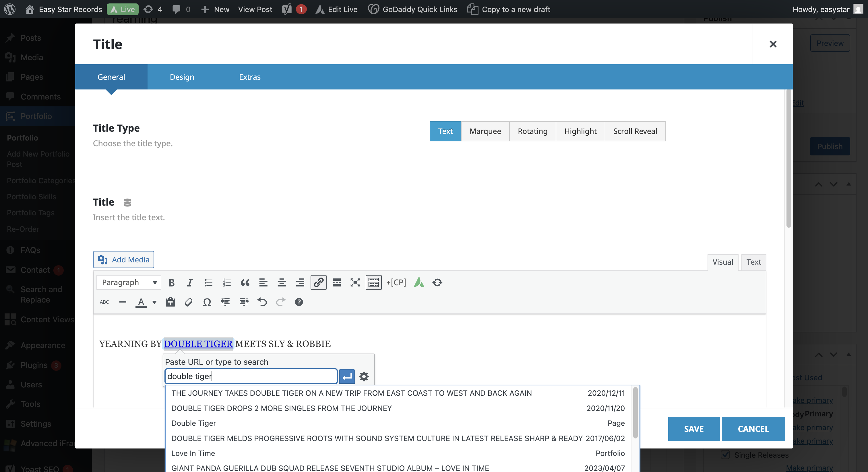The image size is (868, 472).
Task: Apply link with blue enter arrow button
Action: pos(347,377)
